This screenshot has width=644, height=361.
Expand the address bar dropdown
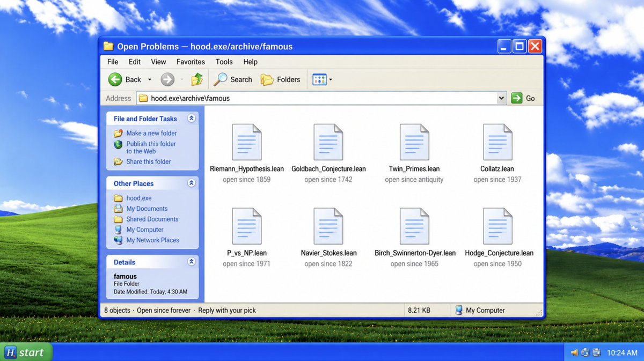(502, 98)
